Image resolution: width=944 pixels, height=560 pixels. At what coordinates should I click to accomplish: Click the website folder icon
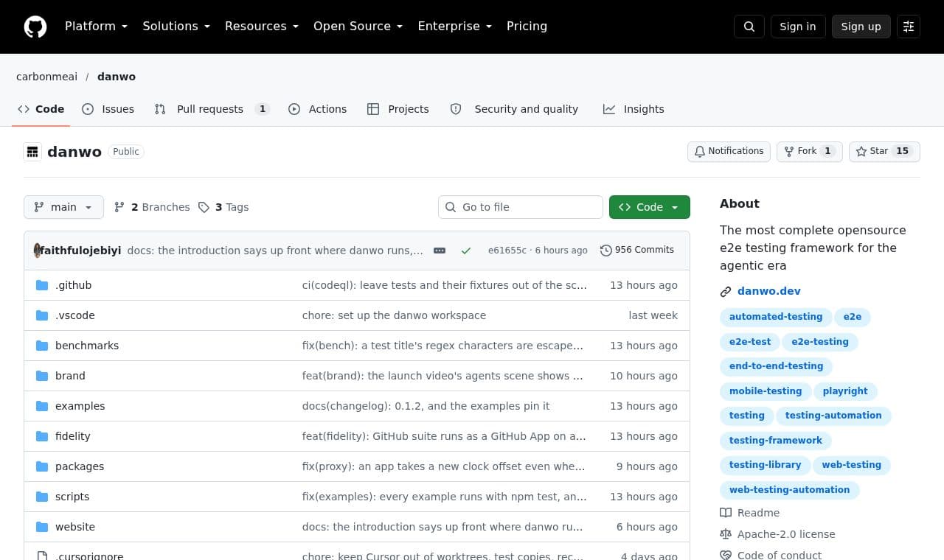[42, 527]
